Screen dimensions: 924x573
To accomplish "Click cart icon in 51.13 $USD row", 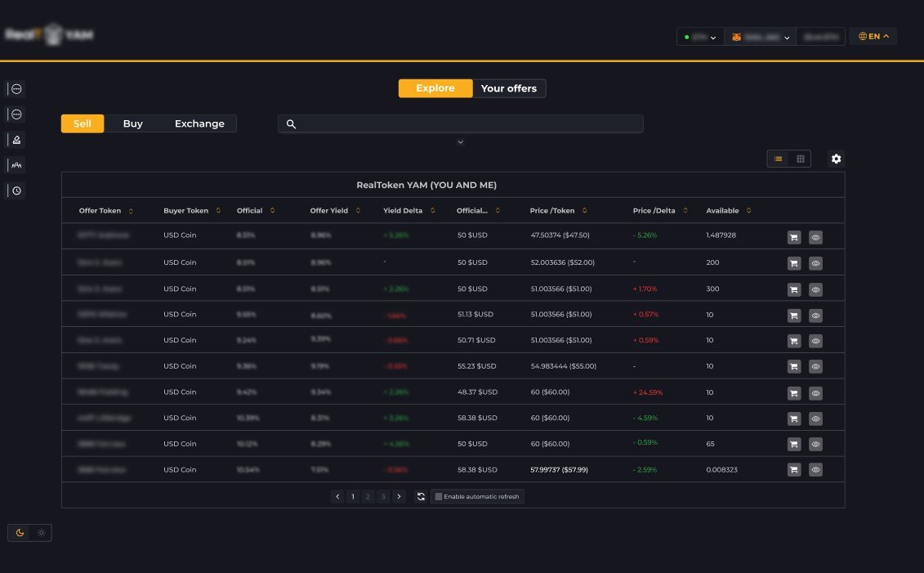I will (794, 316).
